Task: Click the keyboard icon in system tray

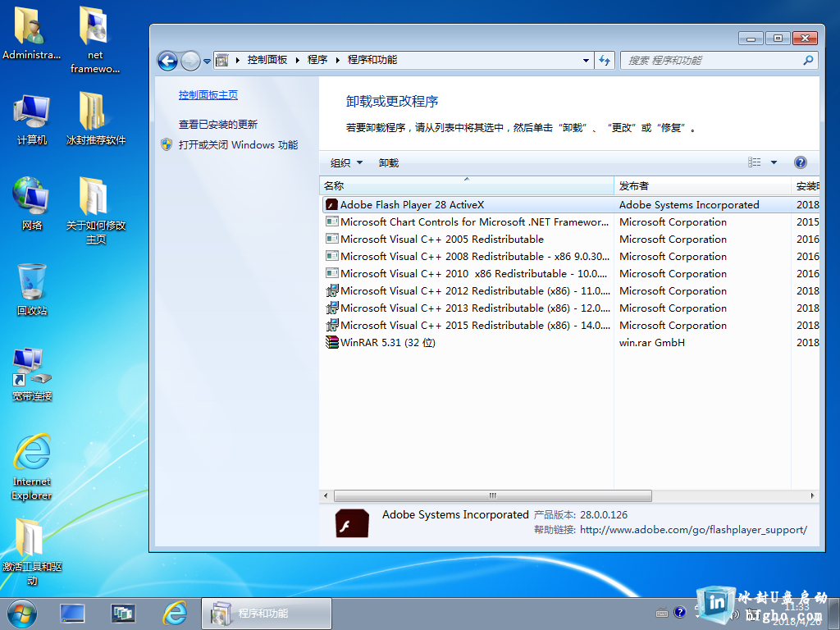Action: tap(662, 613)
